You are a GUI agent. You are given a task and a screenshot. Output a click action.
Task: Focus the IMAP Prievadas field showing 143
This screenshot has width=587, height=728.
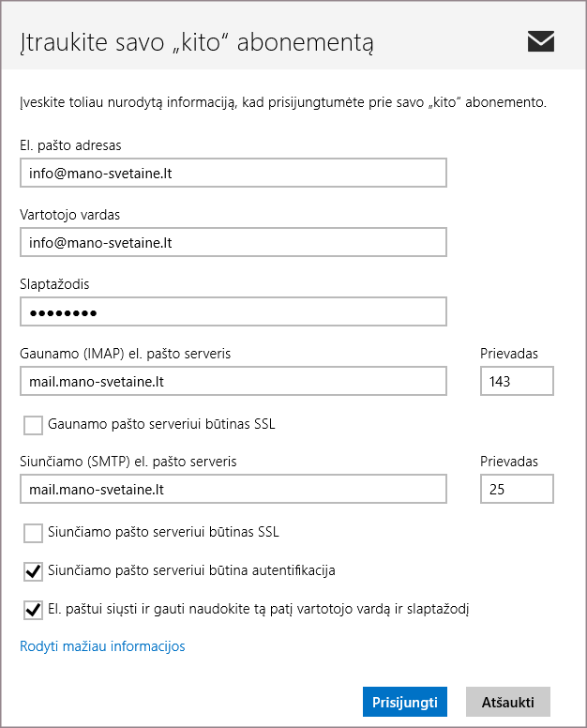point(516,382)
